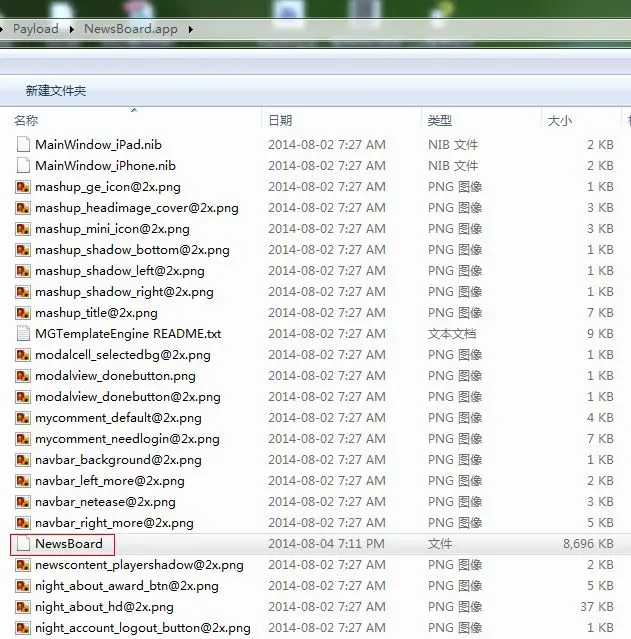Select file name mashup_shadow_left@2x.png
The width and height of the screenshot is (631, 639).
coord(120,271)
